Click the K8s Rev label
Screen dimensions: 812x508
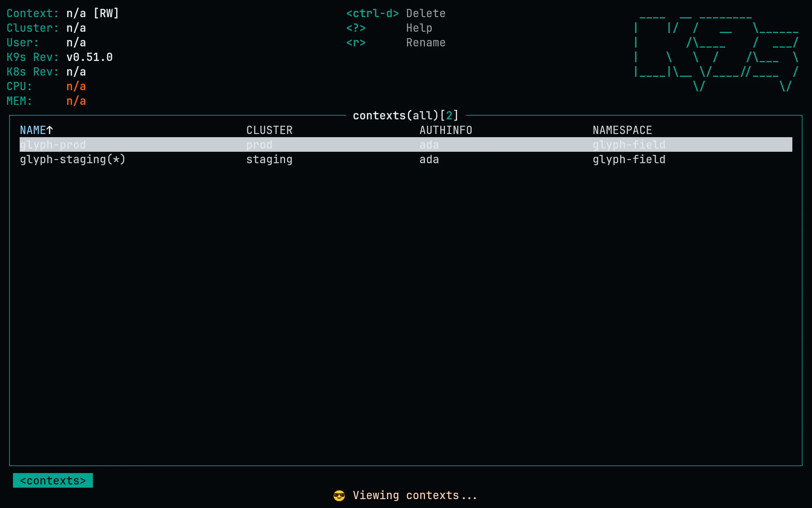[33, 72]
